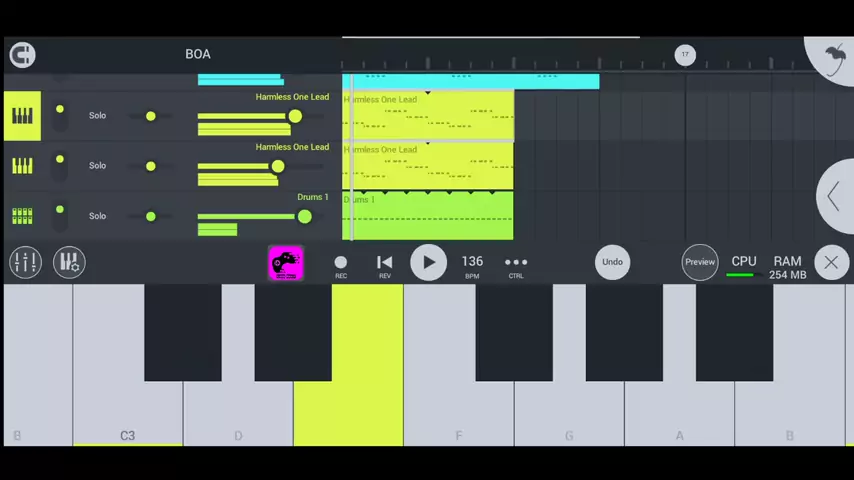Screen dimensions: 854x480
Task: Open the CTRL three-dot options
Action: click(516, 263)
